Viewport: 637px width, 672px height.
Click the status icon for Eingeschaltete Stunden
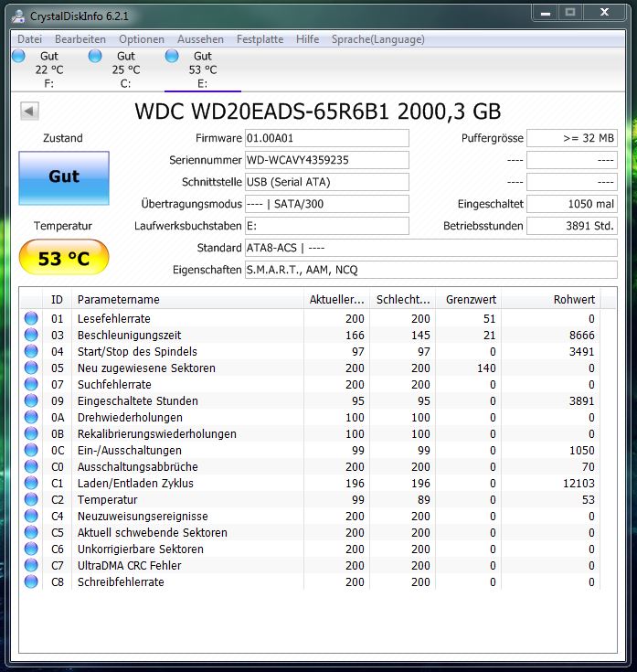(x=31, y=400)
